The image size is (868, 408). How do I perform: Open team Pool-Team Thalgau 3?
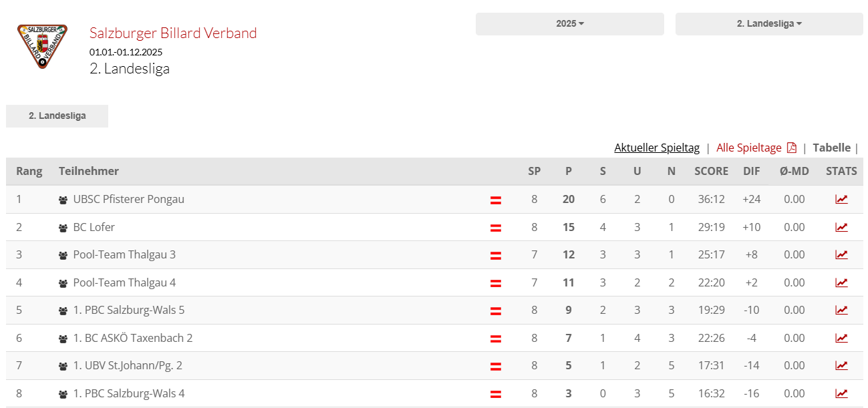(124, 254)
